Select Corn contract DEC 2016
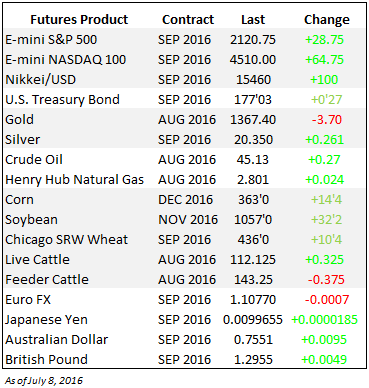The width and height of the screenshot is (369, 388). [185, 200]
